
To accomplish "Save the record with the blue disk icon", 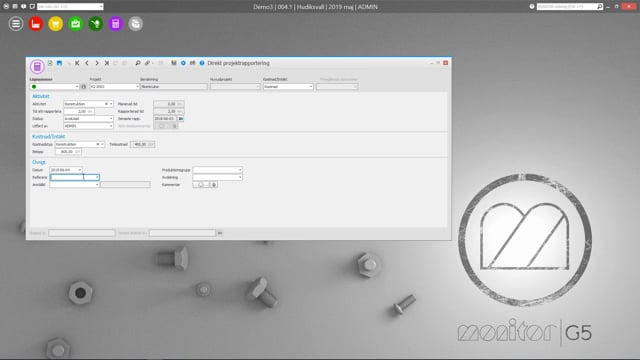I will click(x=60, y=63).
